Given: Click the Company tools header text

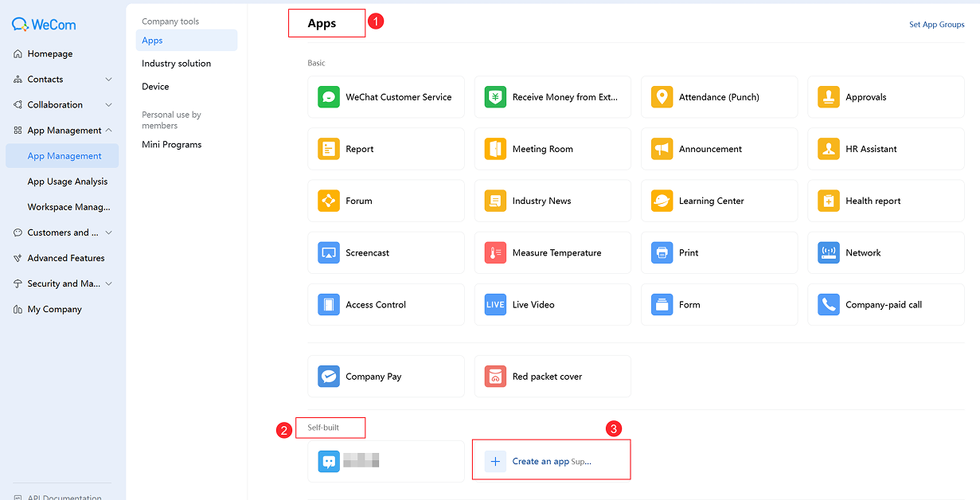Looking at the screenshot, I should pos(170,21).
